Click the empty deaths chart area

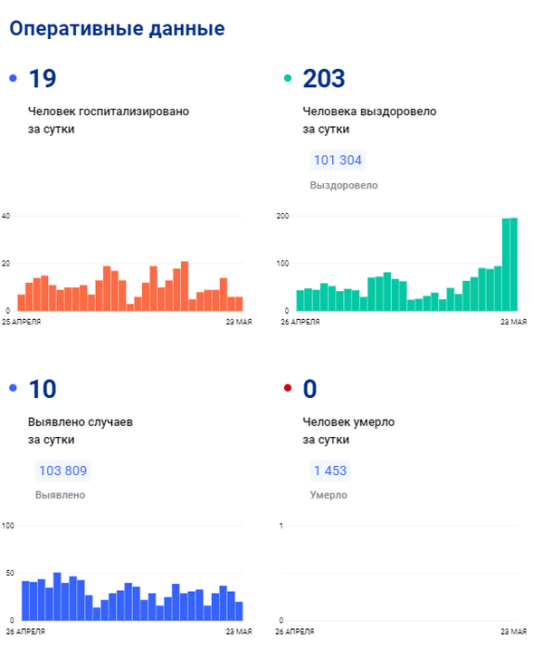[400, 573]
